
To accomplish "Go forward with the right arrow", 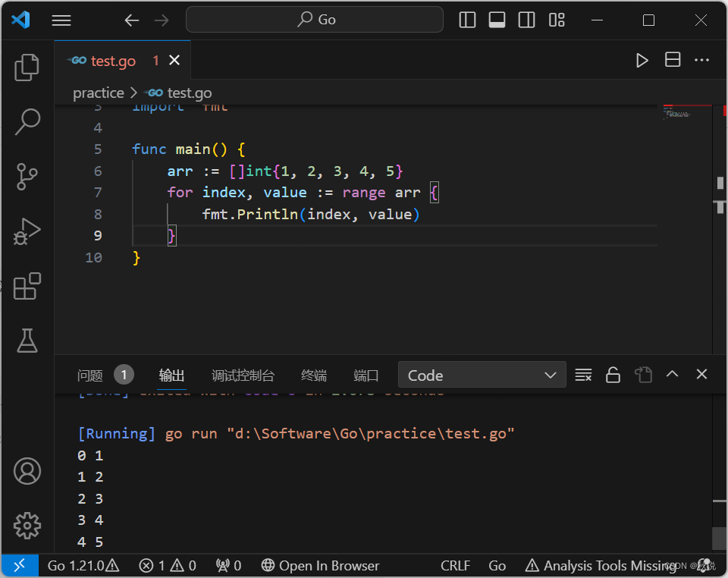I will (x=162, y=20).
